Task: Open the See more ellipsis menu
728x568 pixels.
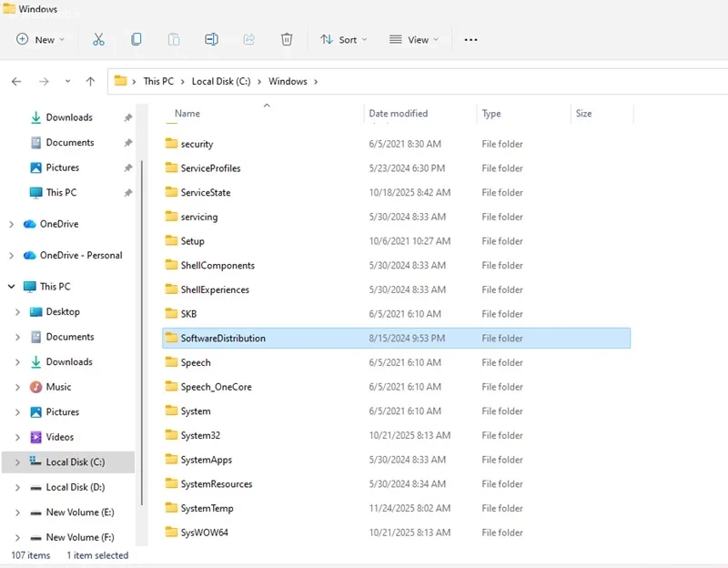Action: (470, 40)
